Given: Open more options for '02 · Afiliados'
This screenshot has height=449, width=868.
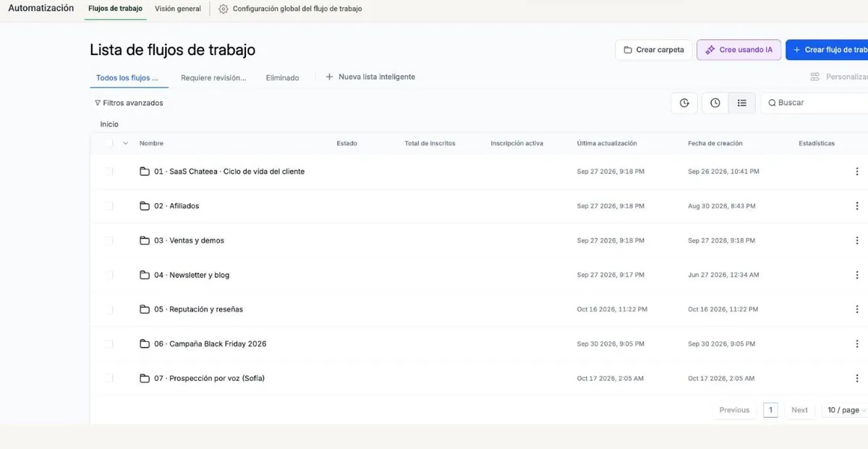Looking at the screenshot, I should tap(857, 206).
